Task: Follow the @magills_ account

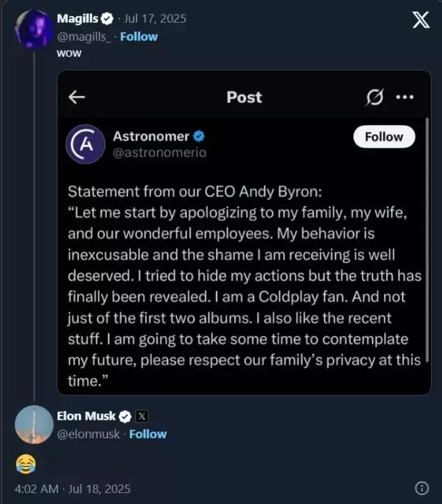Action: click(x=138, y=36)
